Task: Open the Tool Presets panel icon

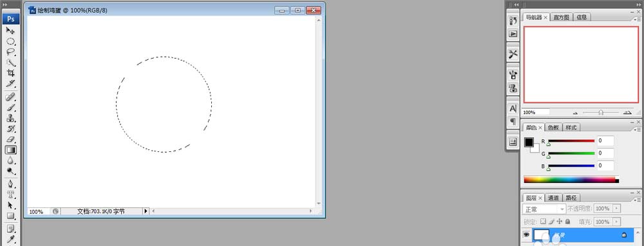Action: click(x=513, y=54)
